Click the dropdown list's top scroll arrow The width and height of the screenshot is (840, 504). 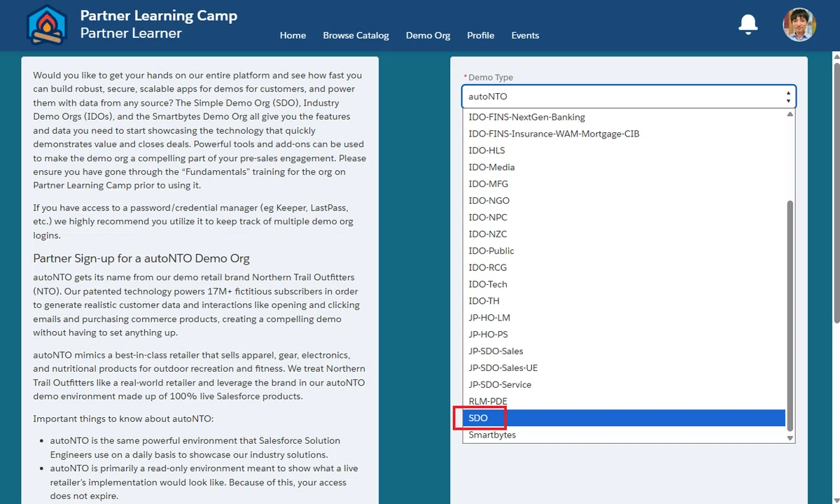pos(790,113)
